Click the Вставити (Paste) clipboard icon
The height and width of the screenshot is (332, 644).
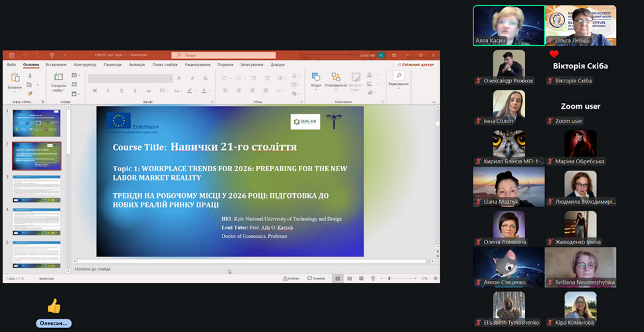(14, 78)
